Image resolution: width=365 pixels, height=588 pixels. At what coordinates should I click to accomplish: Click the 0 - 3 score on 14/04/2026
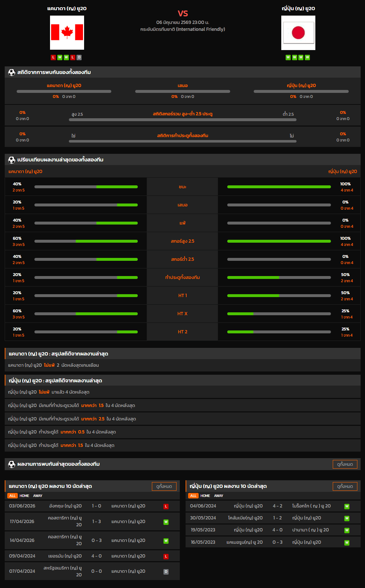pyautogui.click(x=96, y=540)
